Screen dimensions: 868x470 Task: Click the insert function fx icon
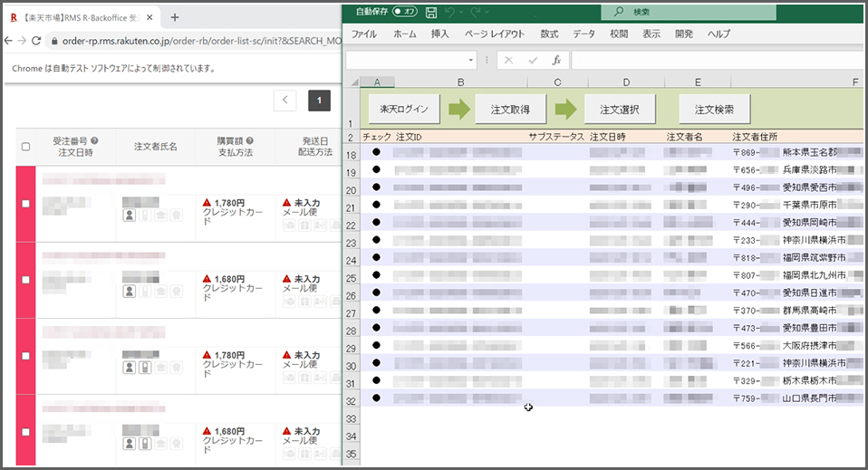556,60
